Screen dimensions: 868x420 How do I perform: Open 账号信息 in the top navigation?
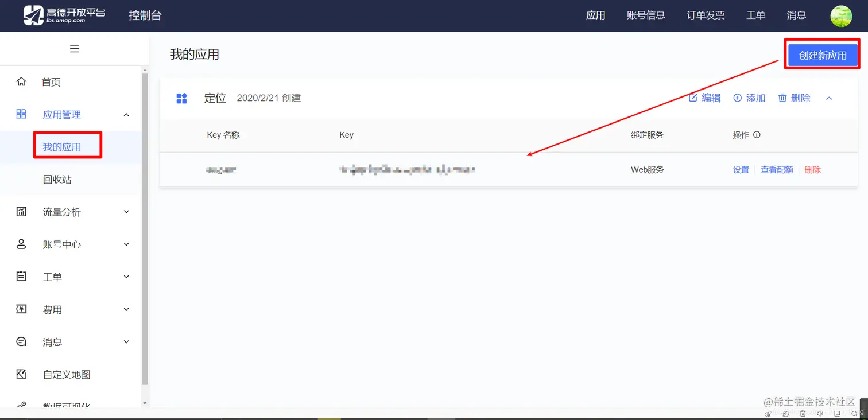646,15
